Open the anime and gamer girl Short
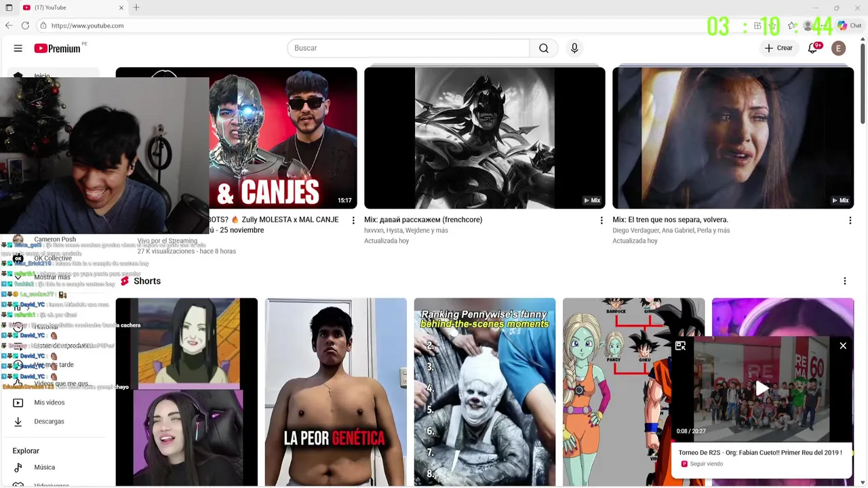 click(x=186, y=392)
